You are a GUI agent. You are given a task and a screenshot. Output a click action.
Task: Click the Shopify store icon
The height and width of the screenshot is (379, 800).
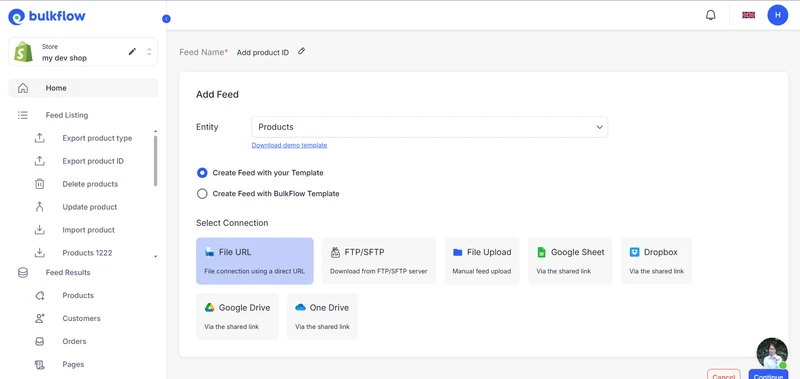coord(23,52)
